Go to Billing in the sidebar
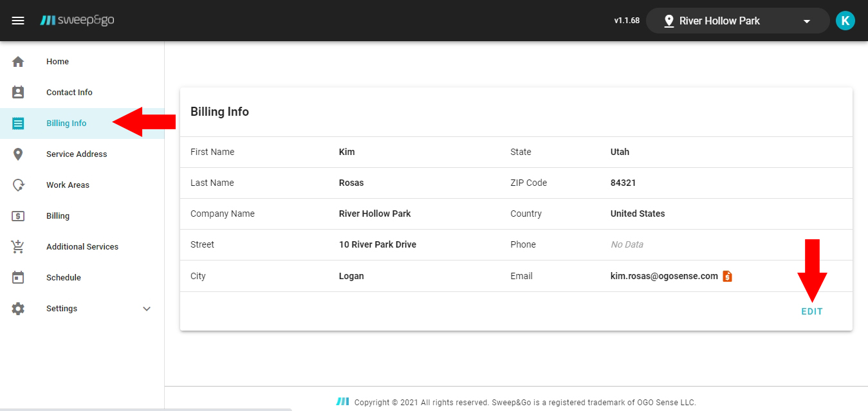The height and width of the screenshot is (411, 868). [58, 216]
